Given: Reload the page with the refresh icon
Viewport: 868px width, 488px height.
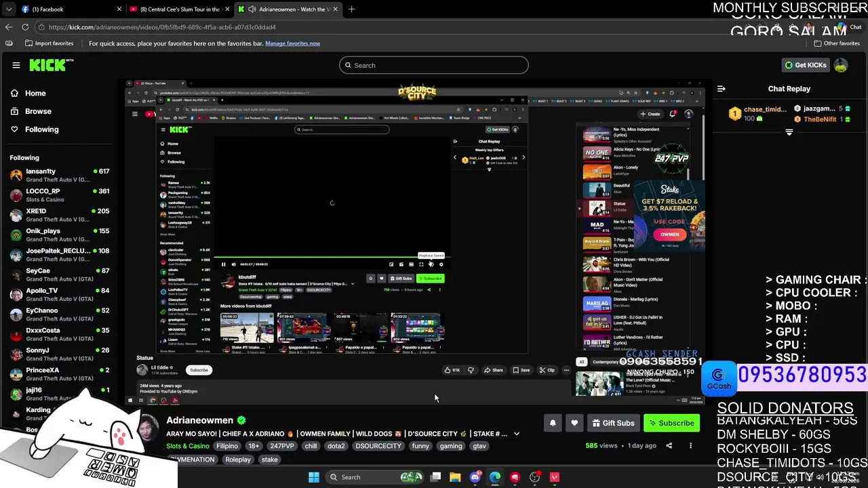Looking at the screenshot, I should pyautogui.click(x=25, y=27).
